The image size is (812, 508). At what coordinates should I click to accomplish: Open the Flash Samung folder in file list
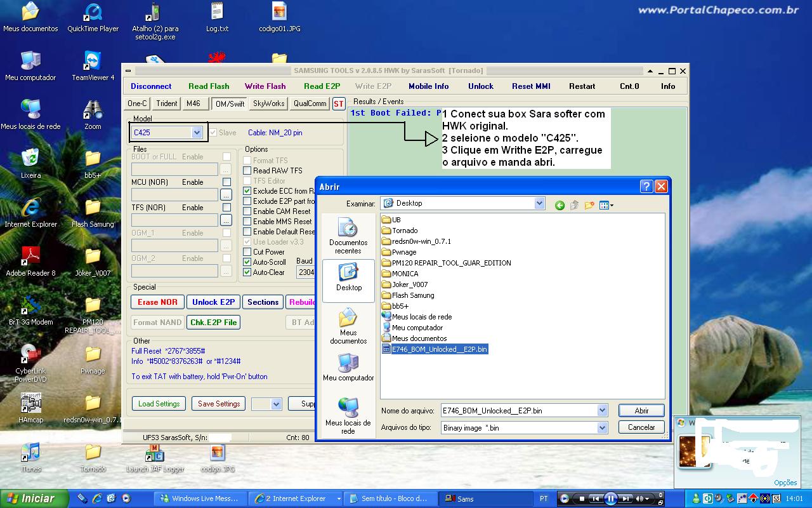[408, 295]
